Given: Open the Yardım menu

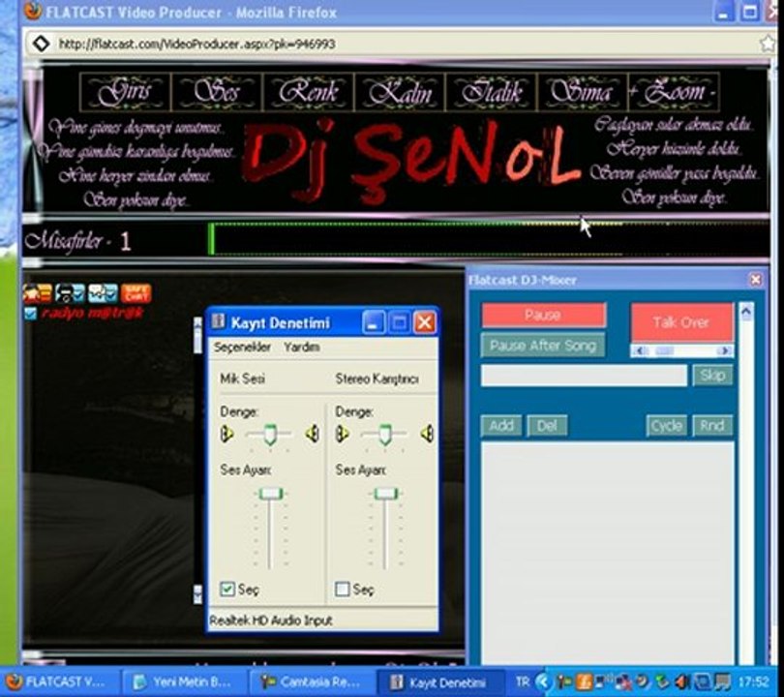Looking at the screenshot, I should click(x=302, y=347).
